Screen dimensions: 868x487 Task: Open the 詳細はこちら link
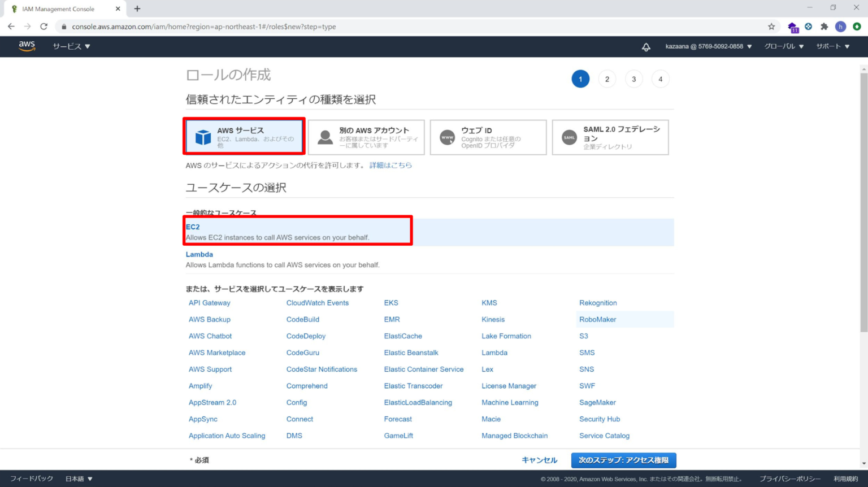pos(390,165)
